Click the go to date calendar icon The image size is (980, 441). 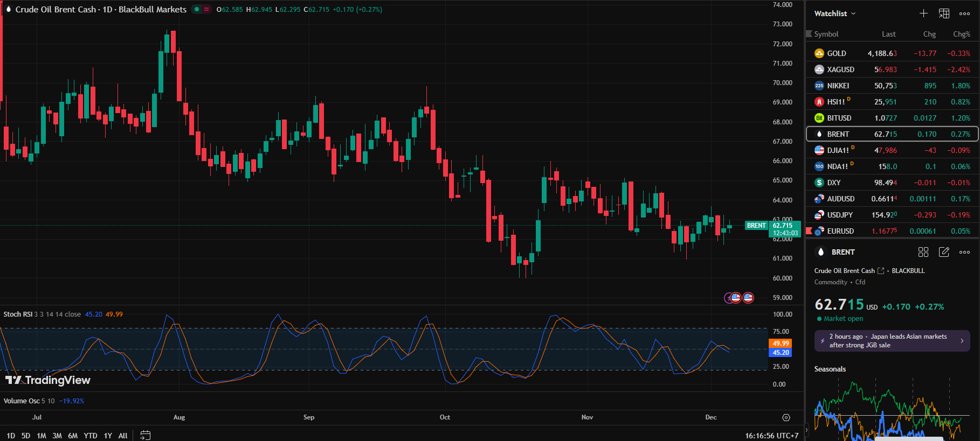145,435
